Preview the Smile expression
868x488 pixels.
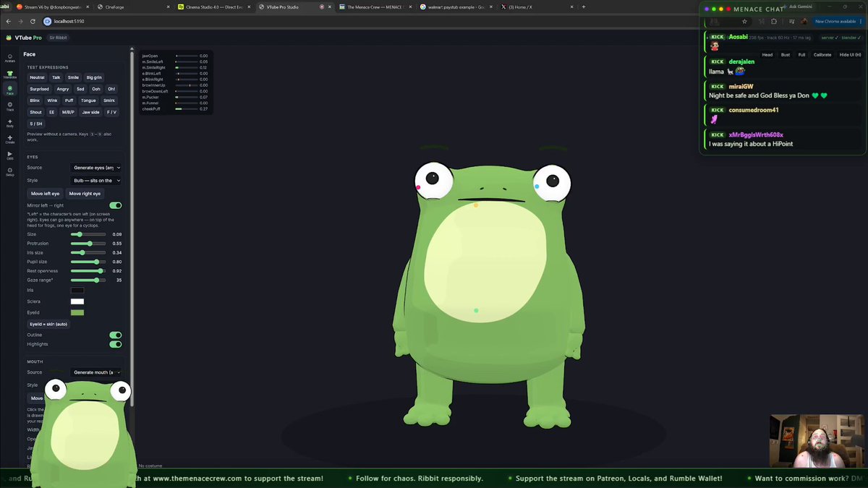[x=74, y=77]
